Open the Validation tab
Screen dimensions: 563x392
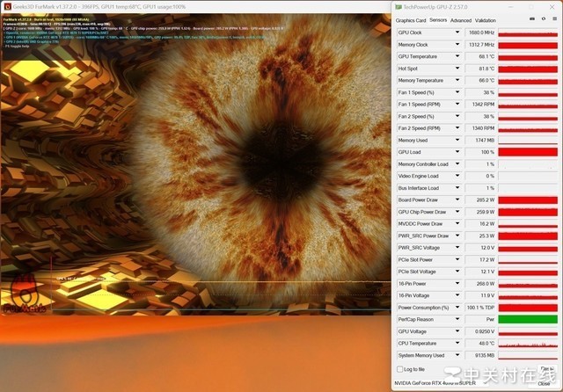486,19
